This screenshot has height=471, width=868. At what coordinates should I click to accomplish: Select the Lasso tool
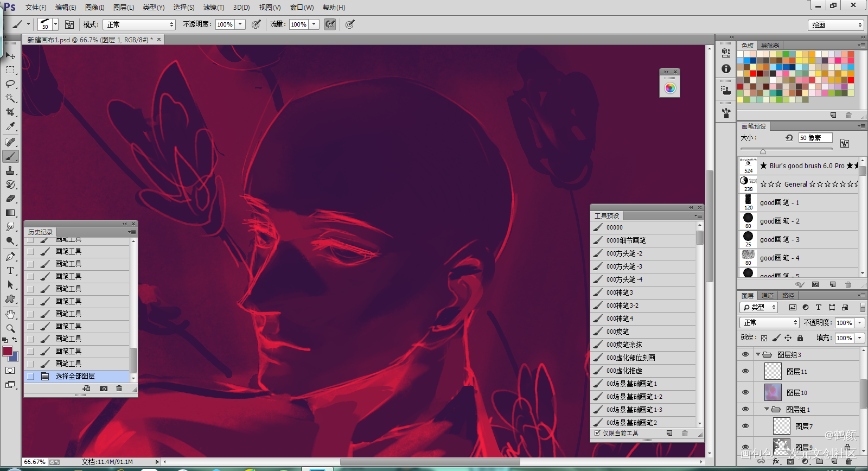pos(10,84)
